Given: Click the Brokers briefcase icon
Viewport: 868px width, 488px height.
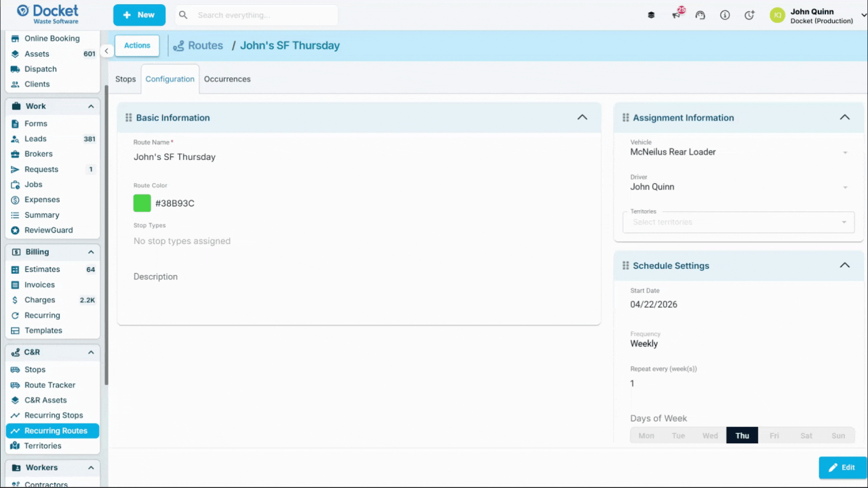Looking at the screenshot, I should click(15, 155).
